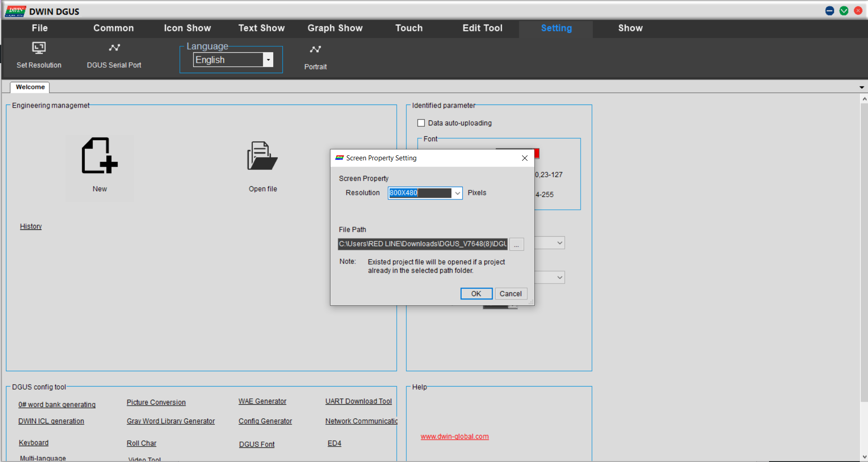868x462 pixels.
Task: Enable the Data auto-uploading checkbox
Action: [421, 123]
